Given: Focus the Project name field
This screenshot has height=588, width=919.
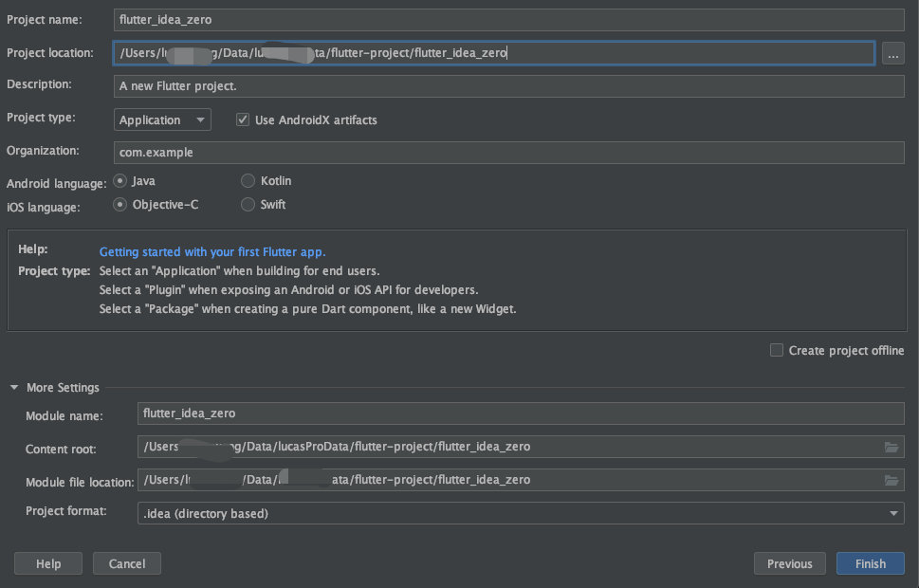Looking at the screenshot, I should (508, 20).
